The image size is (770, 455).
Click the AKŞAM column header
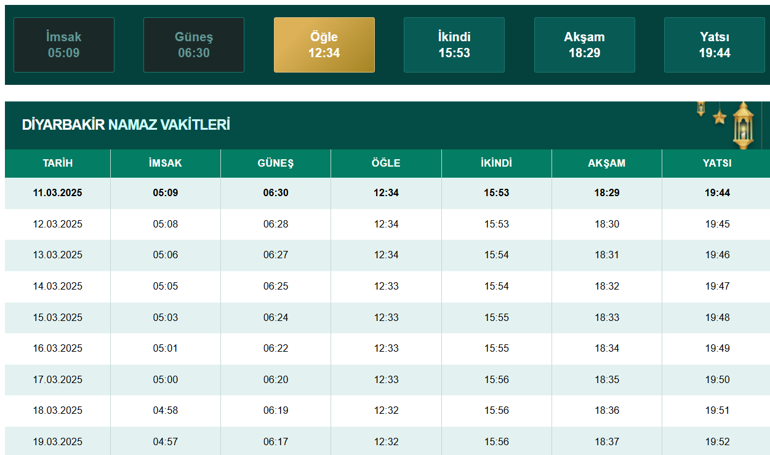point(607,163)
